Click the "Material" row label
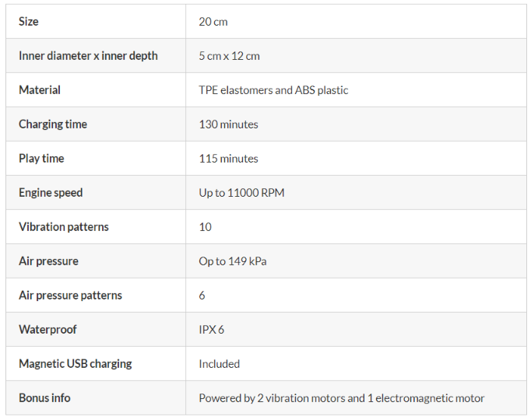Image resolution: width=531 pixels, height=420 pixels. (40, 90)
